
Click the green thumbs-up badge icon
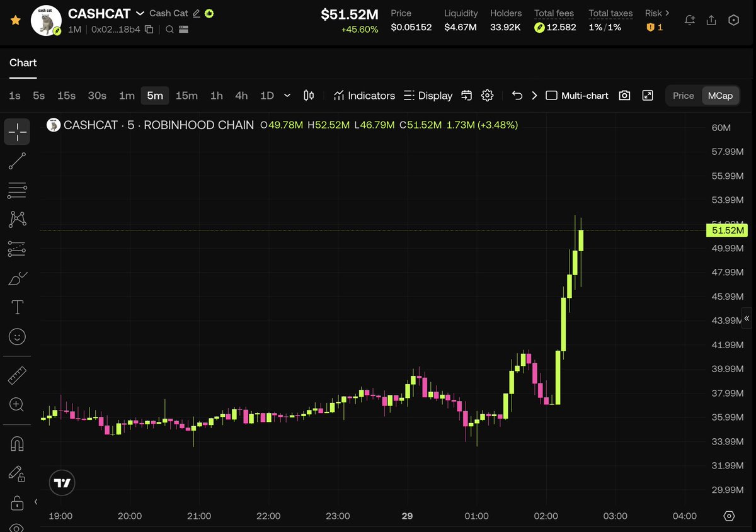[x=209, y=13]
